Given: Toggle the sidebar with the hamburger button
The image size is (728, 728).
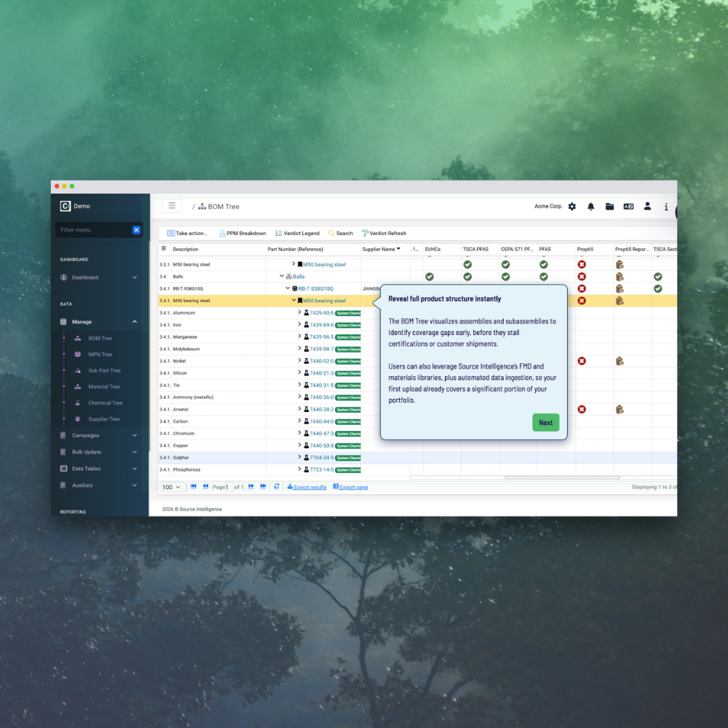Looking at the screenshot, I should click(x=172, y=206).
